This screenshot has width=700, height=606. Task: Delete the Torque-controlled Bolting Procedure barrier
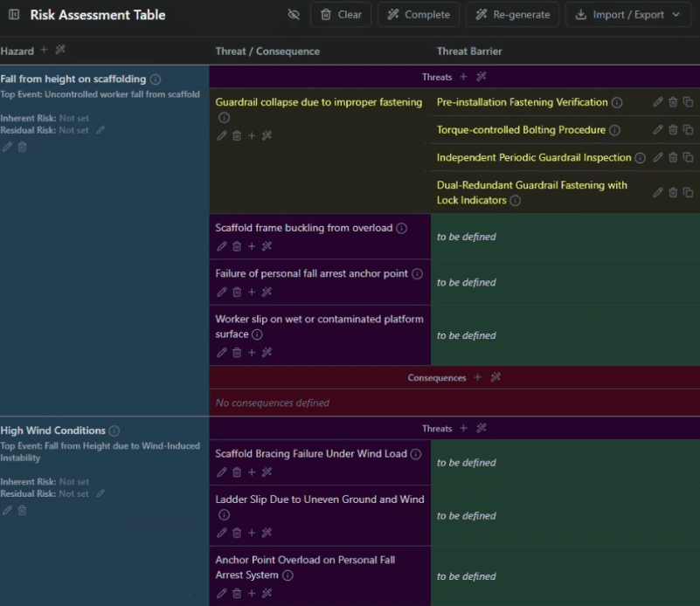pos(671,129)
